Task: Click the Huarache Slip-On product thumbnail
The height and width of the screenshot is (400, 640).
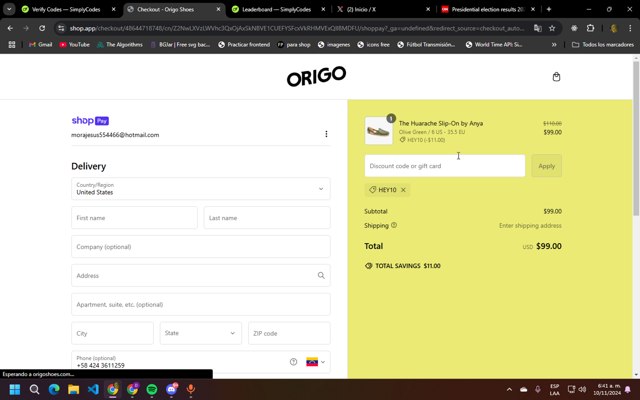Action: pos(378,131)
